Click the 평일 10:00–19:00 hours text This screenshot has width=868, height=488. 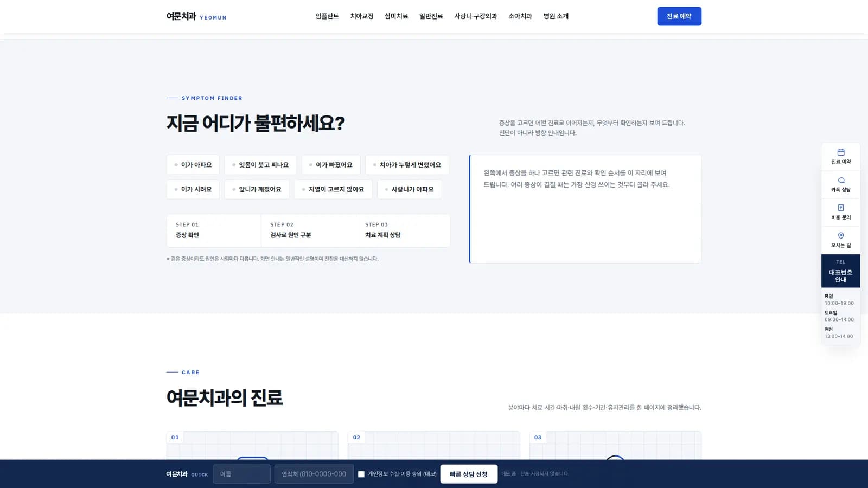pyautogui.click(x=839, y=300)
